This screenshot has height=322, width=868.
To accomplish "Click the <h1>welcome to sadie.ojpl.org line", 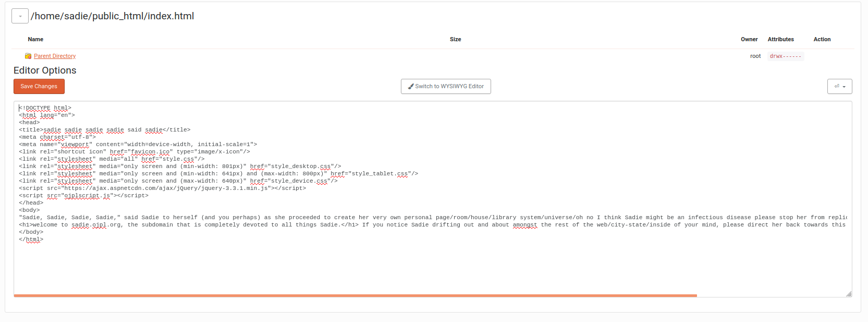I will (433, 225).
